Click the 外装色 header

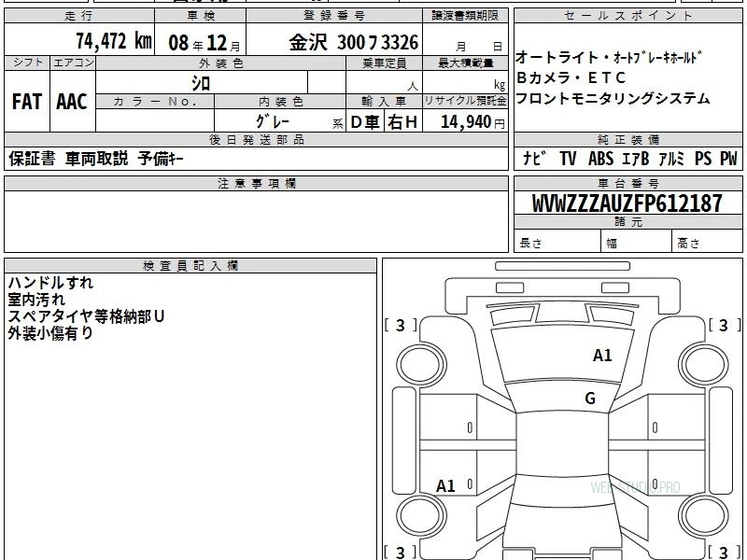coord(221,63)
